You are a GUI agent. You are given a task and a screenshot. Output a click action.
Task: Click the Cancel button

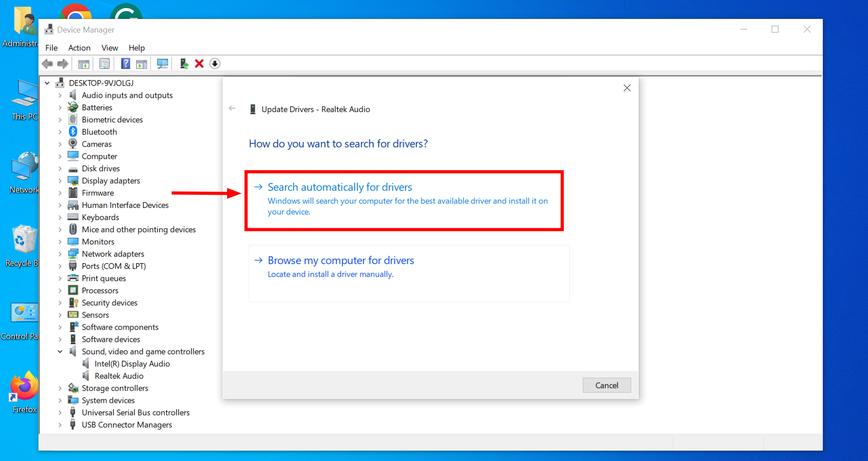607,385
